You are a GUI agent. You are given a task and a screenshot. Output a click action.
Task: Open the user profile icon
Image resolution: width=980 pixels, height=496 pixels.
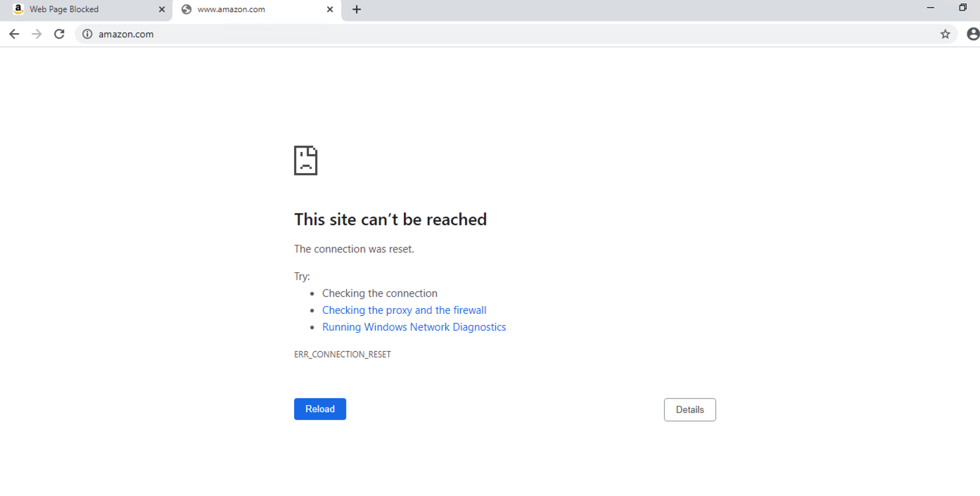(x=973, y=34)
